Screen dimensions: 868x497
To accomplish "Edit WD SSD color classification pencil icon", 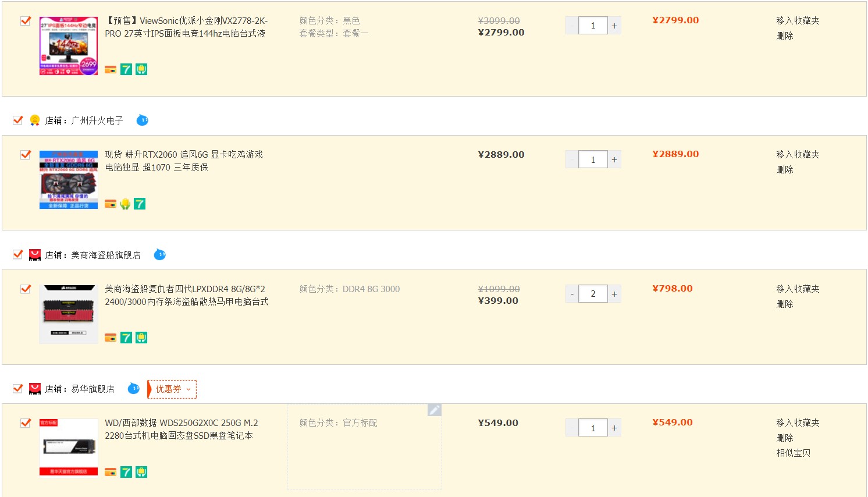I will click(x=435, y=410).
